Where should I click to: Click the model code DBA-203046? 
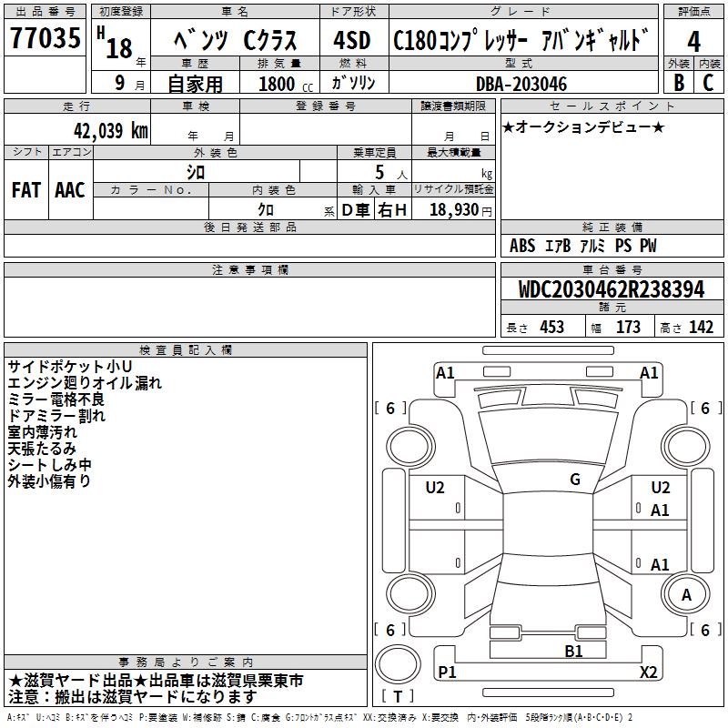(x=521, y=84)
